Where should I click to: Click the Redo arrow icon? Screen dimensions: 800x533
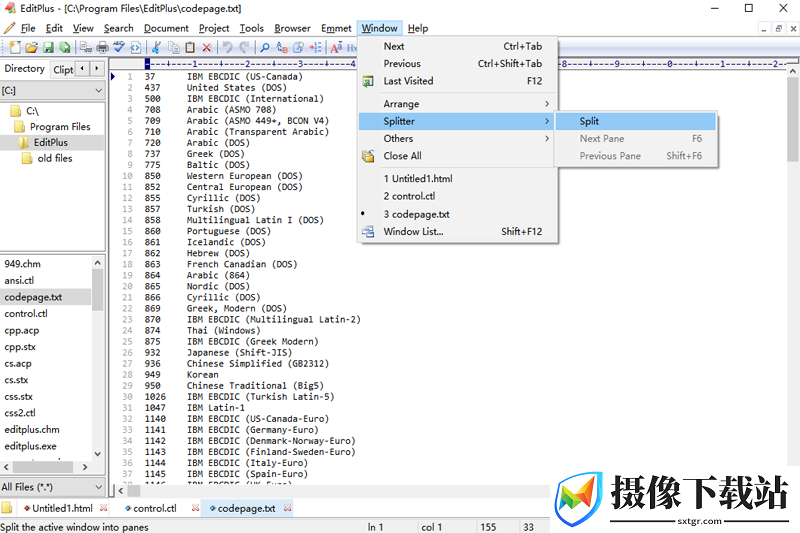244,47
